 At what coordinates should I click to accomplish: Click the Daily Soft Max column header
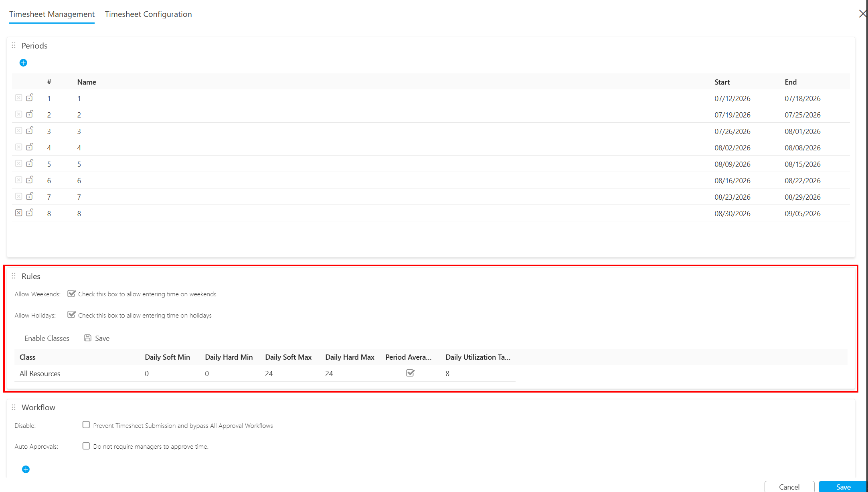coord(288,357)
